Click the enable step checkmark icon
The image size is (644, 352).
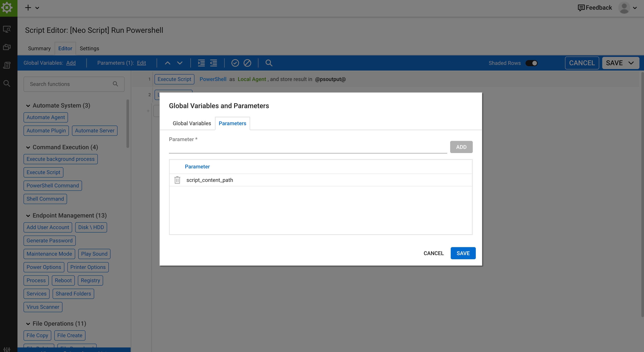[x=235, y=63]
